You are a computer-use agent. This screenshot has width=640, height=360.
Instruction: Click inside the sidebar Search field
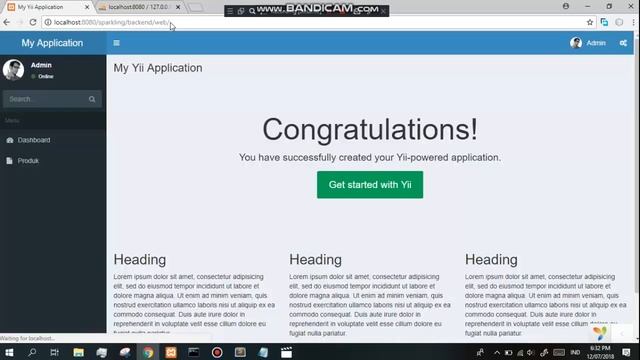pos(44,99)
